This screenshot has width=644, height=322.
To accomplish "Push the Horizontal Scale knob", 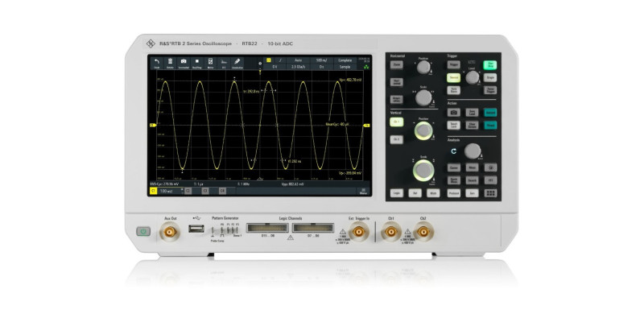I will pos(423,97).
